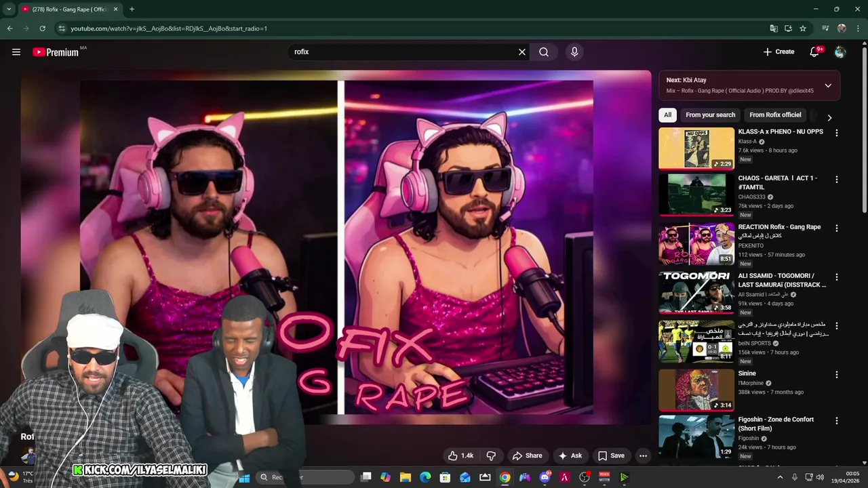The image size is (868, 488).
Task: Open the Chrome profile avatar
Action: [842, 28]
